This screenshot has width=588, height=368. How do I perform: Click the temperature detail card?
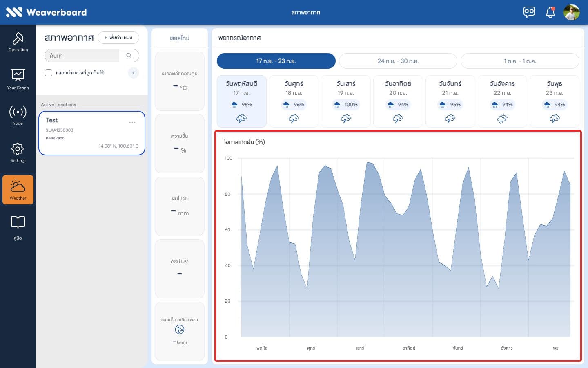[x=180, y=81]
